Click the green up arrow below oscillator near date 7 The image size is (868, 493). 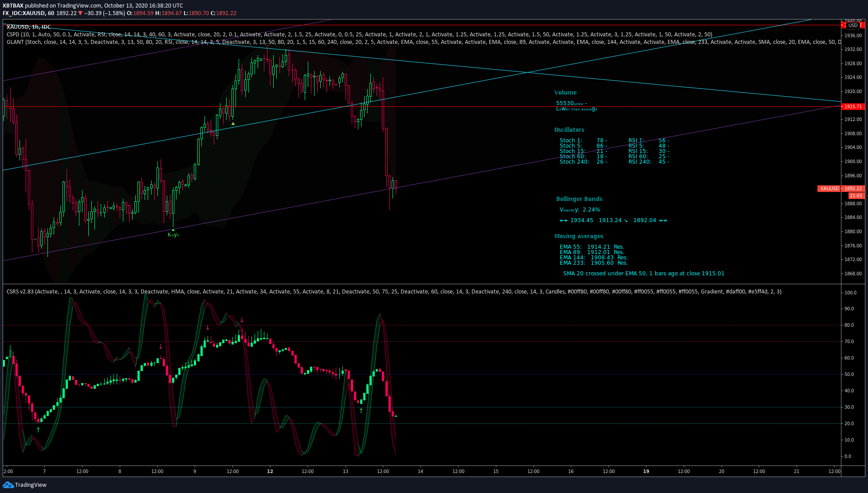(38, 430)
